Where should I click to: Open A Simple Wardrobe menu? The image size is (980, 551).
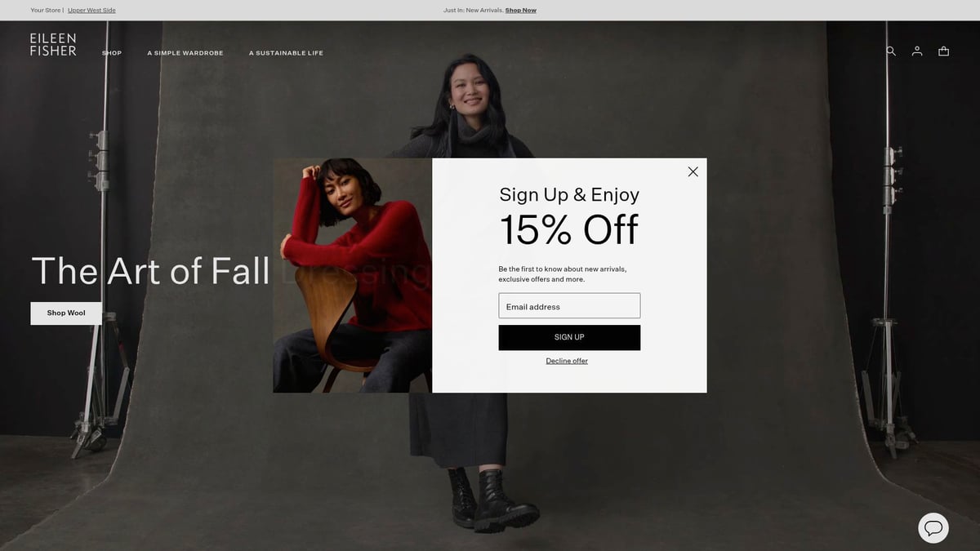click(x=185, y=53)
